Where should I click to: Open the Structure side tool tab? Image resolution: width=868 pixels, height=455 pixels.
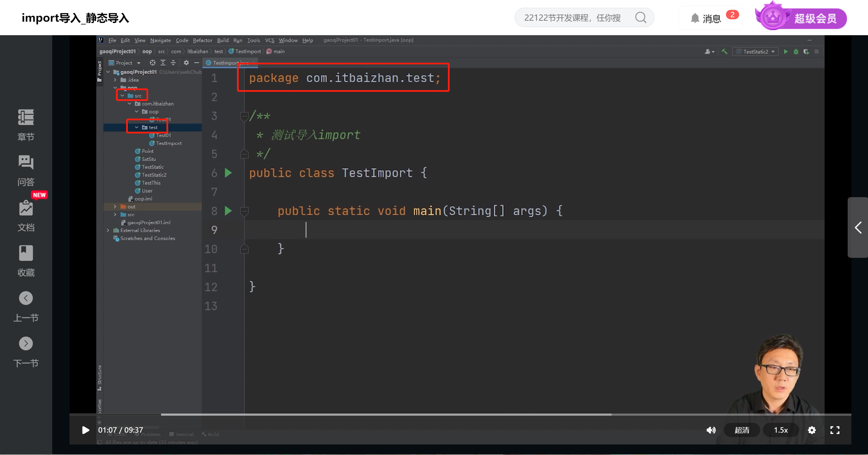point(100,377)
